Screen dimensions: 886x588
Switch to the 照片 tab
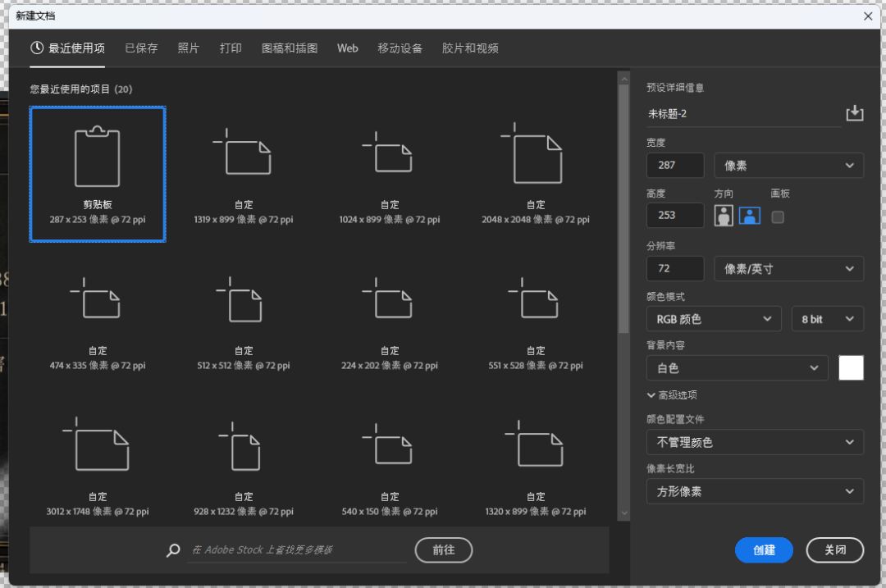[x=188, y=48]
